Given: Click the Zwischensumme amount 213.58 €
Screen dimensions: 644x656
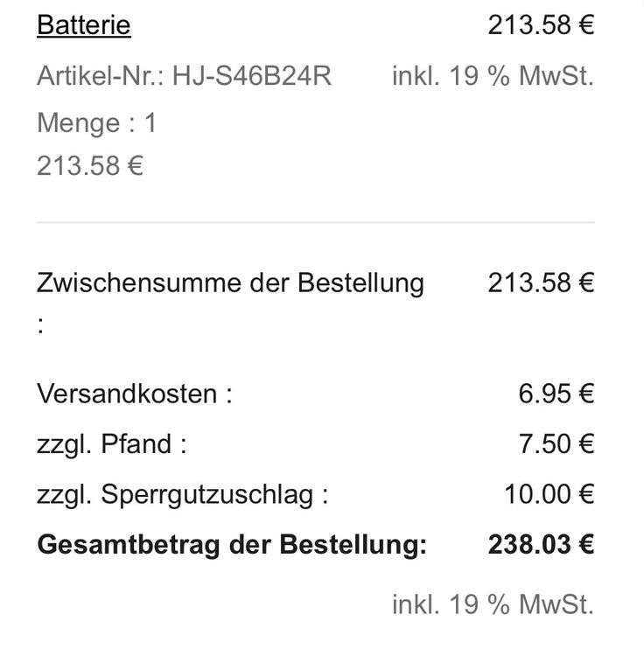Looking at the screenshot, I should pyautogui.click(x=541, y=283).
